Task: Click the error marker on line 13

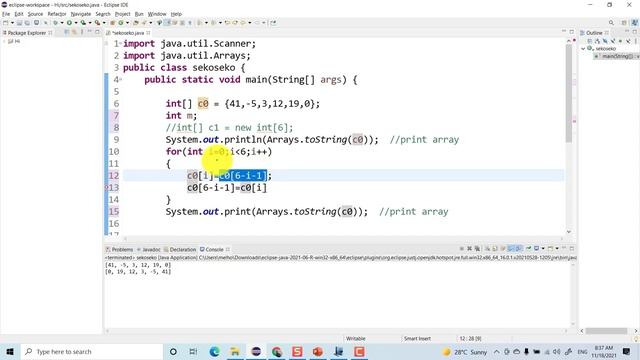Action: point(107,188)
